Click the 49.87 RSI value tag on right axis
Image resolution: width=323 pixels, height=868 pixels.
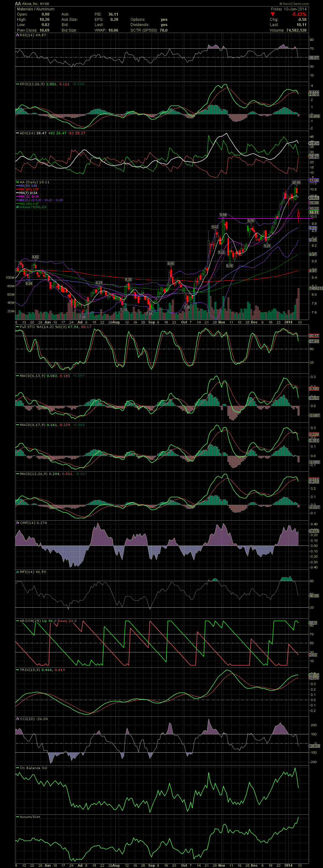[314, 57]
